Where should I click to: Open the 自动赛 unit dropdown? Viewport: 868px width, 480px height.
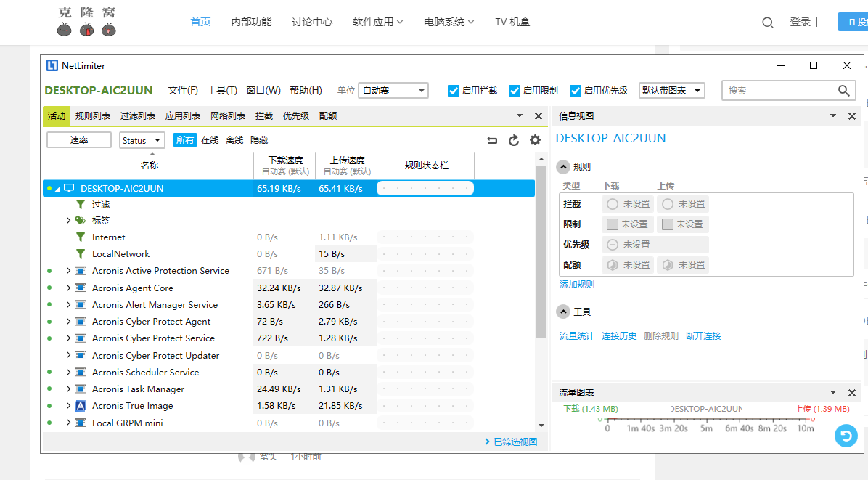[393, 91]
